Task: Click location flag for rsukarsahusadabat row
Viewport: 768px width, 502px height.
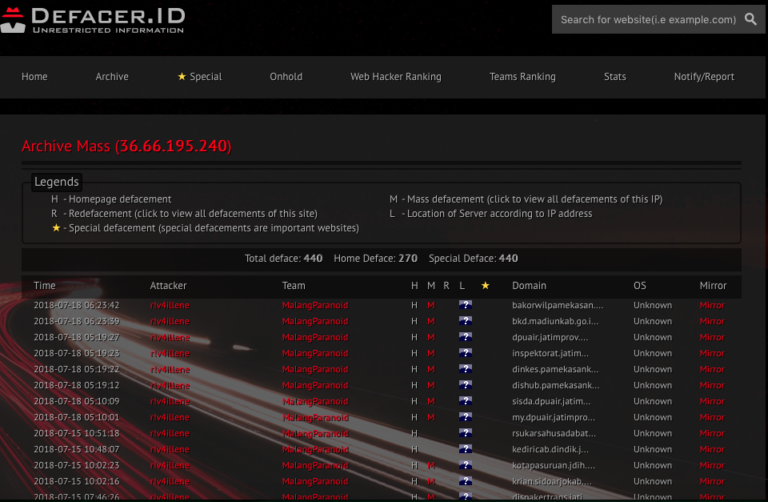Action: pos(465,433)
